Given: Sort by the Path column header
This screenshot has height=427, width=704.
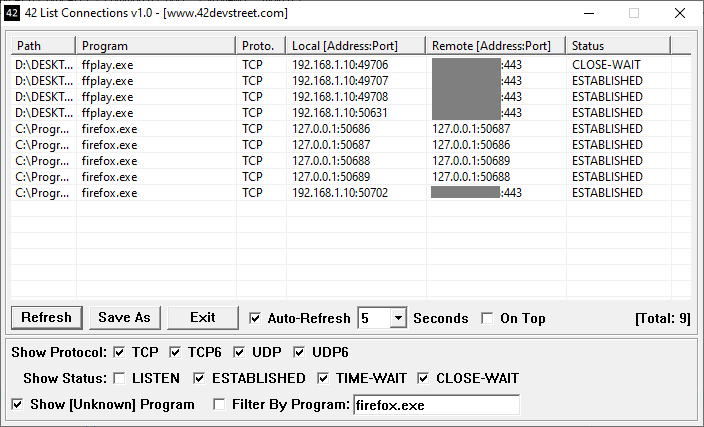Looking at the screenshot, I should click(x=43, y=46).
